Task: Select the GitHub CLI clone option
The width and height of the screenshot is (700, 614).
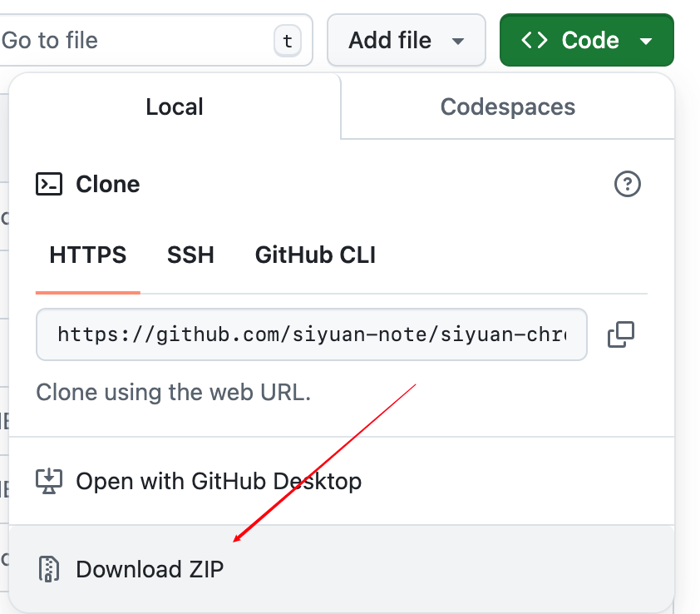Action: coord(315,255)
